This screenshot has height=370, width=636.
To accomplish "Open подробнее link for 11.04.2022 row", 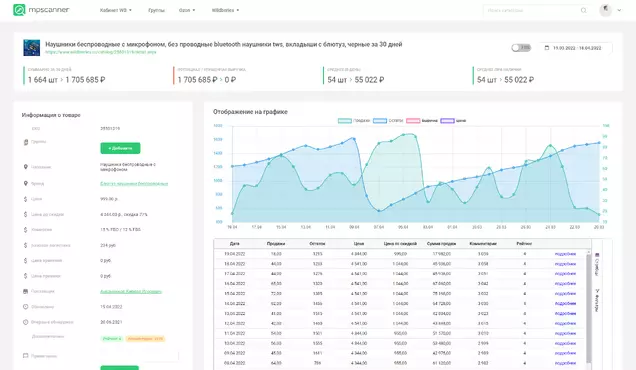I will 565,333.
